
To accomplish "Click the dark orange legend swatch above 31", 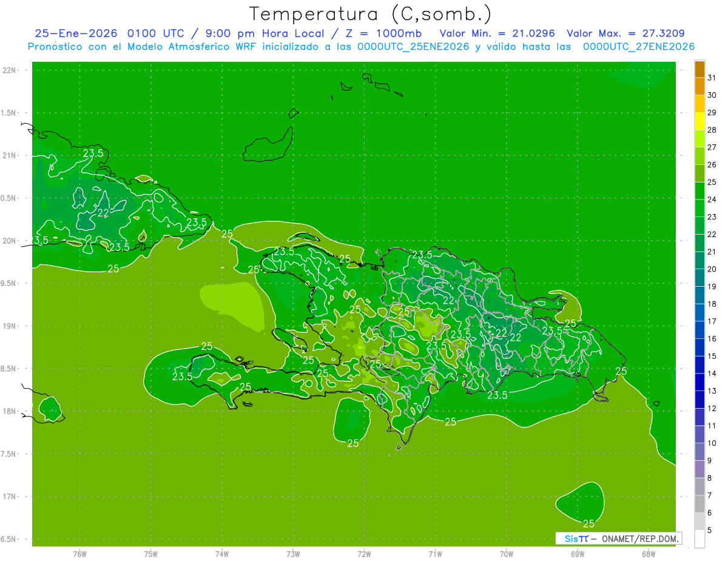I will click(699, 69).
